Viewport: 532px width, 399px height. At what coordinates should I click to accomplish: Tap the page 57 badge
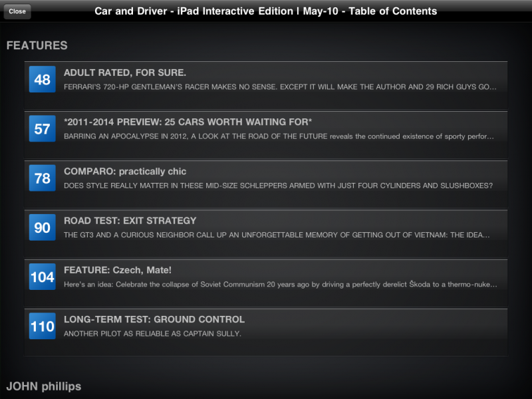[42, 129]
